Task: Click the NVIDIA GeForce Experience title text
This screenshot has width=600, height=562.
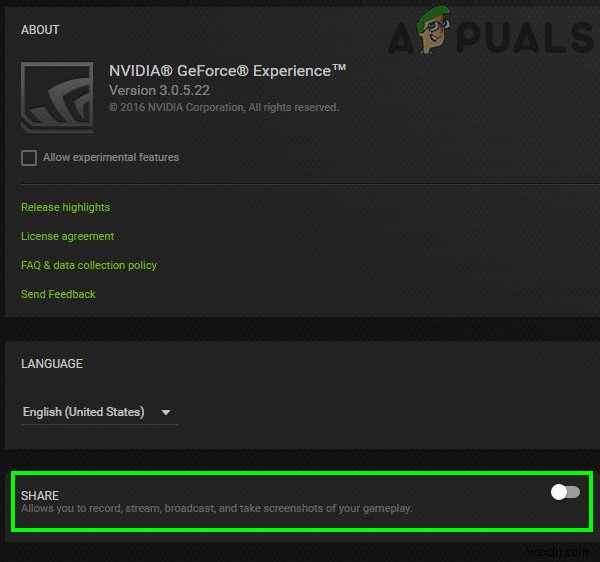Action: tap(227, 71)
